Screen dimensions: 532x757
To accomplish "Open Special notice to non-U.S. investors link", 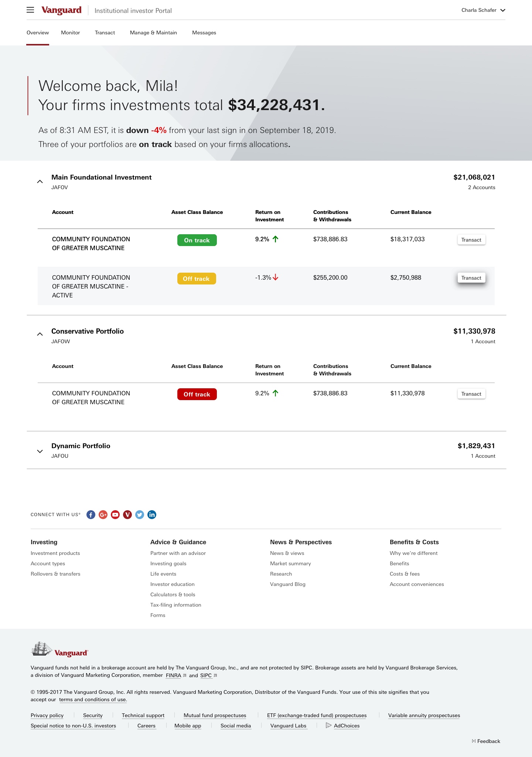I will 74,726.
